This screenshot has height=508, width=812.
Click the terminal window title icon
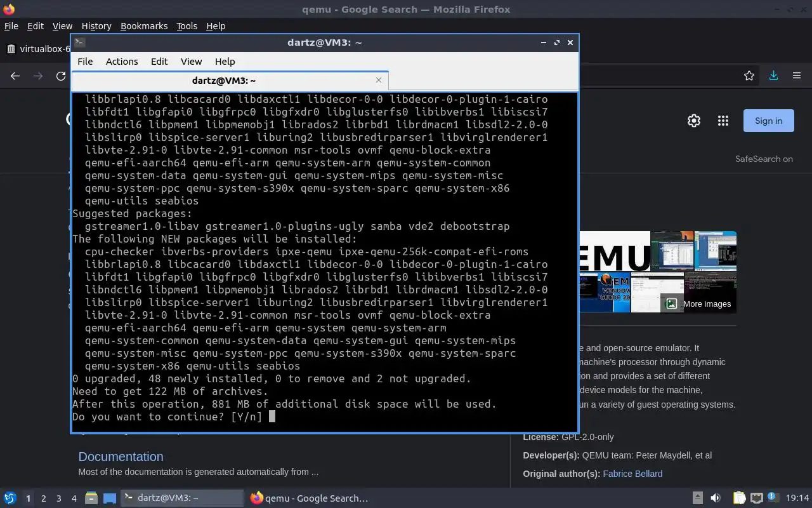coord(79,43)
